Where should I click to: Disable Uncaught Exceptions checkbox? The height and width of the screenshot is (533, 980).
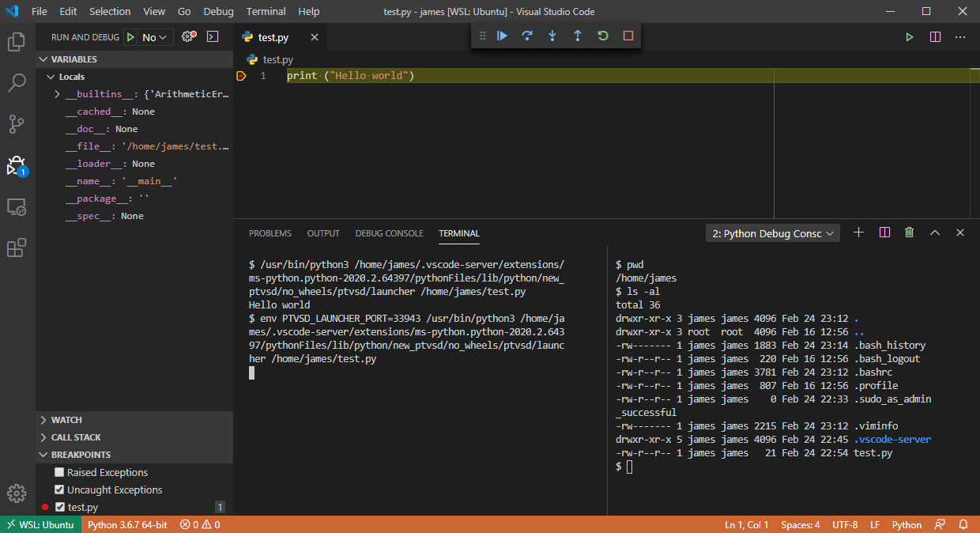click(x=59, y=490)
